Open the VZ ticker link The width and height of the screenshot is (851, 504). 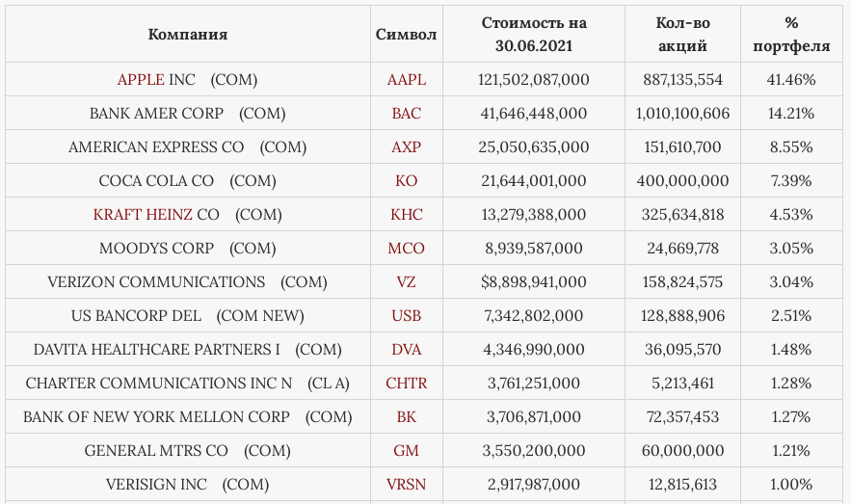coord(406,281)
